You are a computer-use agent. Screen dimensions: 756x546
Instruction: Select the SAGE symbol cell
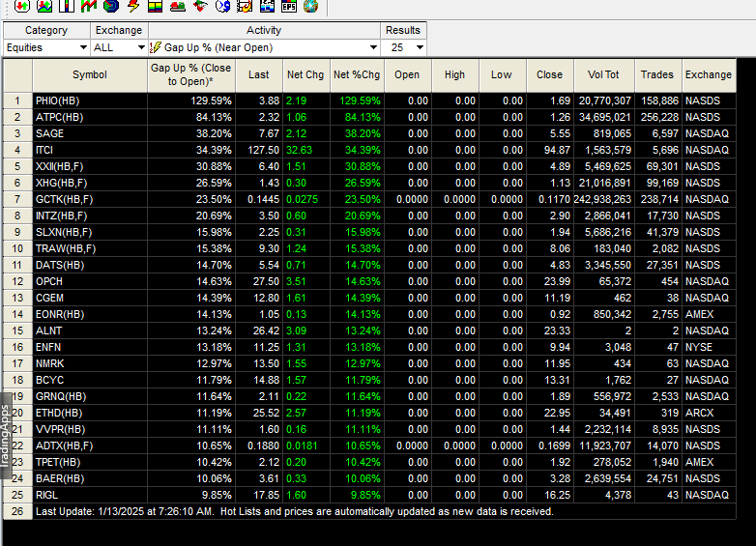(90, 133)
